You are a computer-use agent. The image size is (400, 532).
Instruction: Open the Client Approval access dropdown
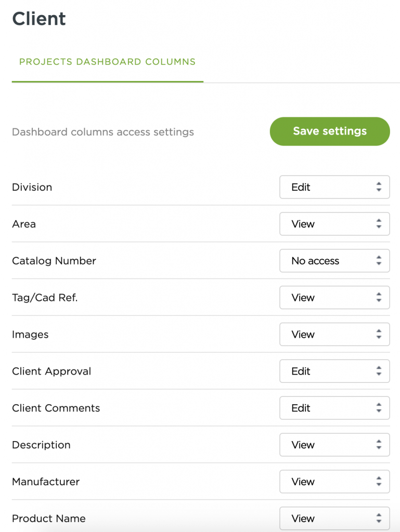pos(334,371)
